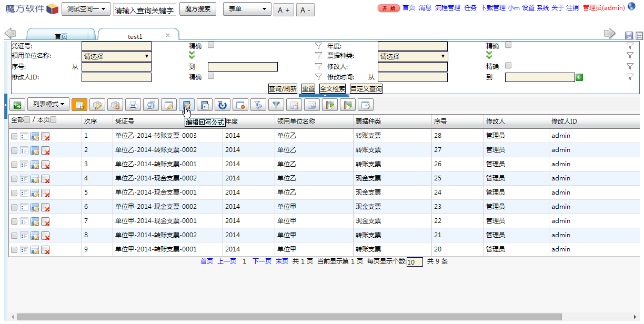644x324 pixels.
Task: Tick the 本页 select-page checkbox
Action: (53, 119)
